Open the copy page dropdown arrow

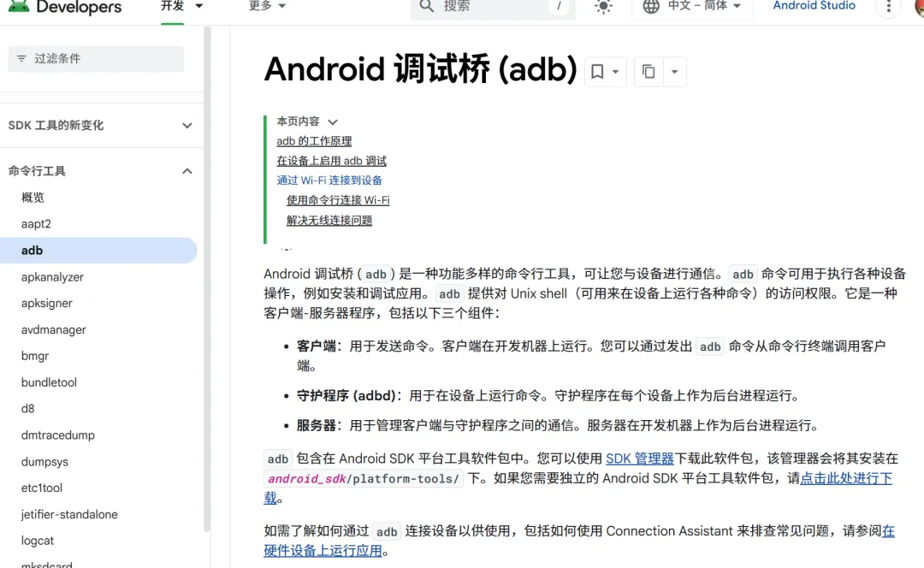pyautogui.click(x=675, y=72)
